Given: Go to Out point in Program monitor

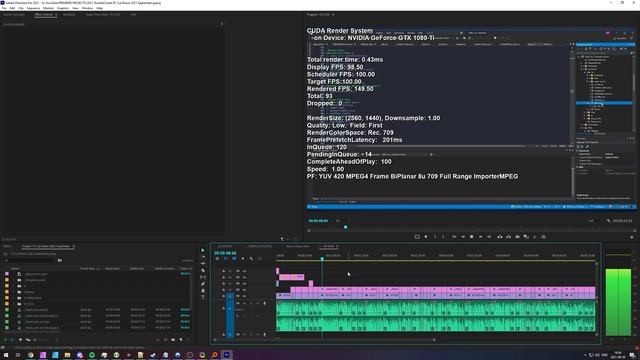Looking at the screenshot, I should [489, 237].
